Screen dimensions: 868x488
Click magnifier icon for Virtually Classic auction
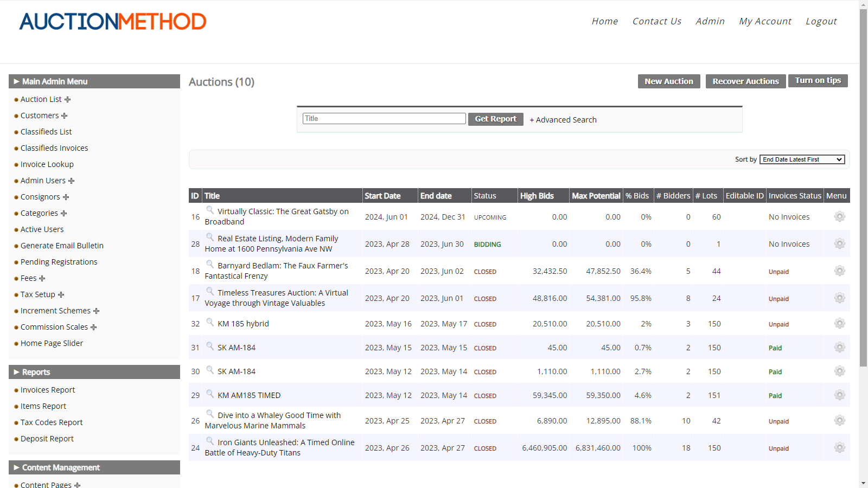(x=210, y=210)
